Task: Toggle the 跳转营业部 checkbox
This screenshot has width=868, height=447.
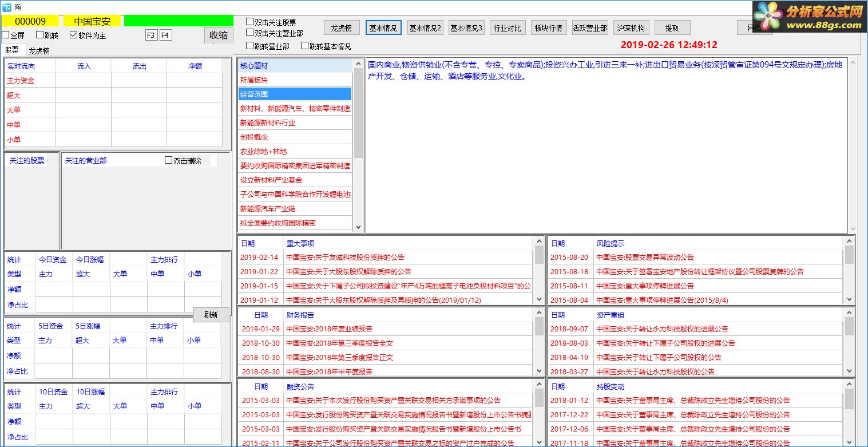Action: (x=249, y=46)
